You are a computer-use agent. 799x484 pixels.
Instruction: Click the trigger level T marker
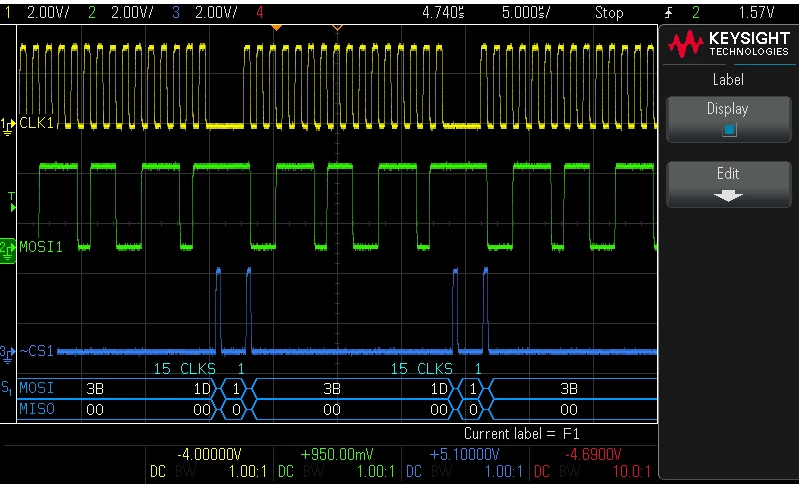pos(12,202)
